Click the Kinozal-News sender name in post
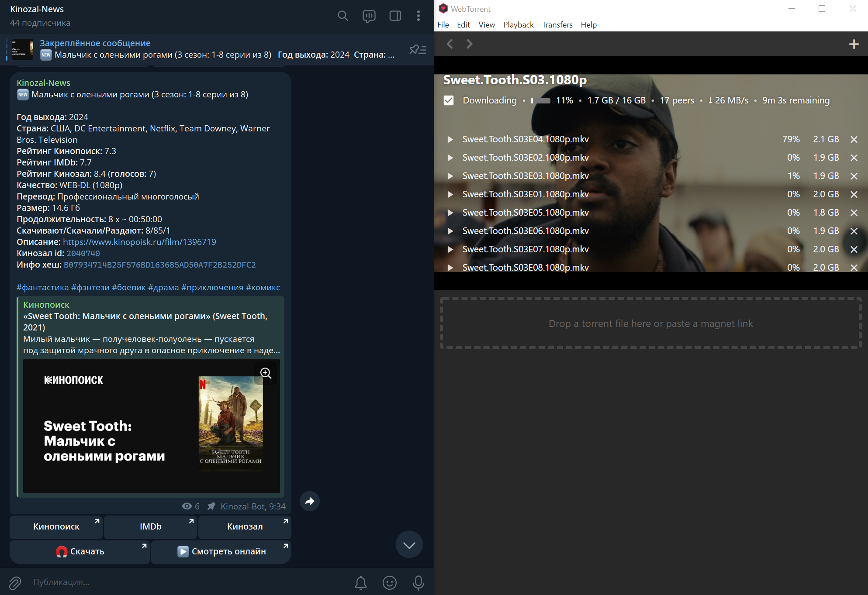This screenshot has width=868, height=595. (x=43, y=83)
